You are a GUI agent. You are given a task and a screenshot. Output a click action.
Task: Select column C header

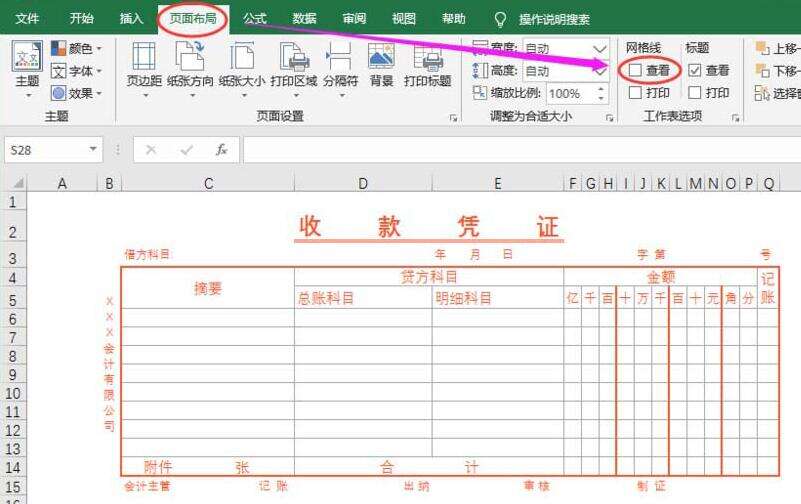coord(208,183)
